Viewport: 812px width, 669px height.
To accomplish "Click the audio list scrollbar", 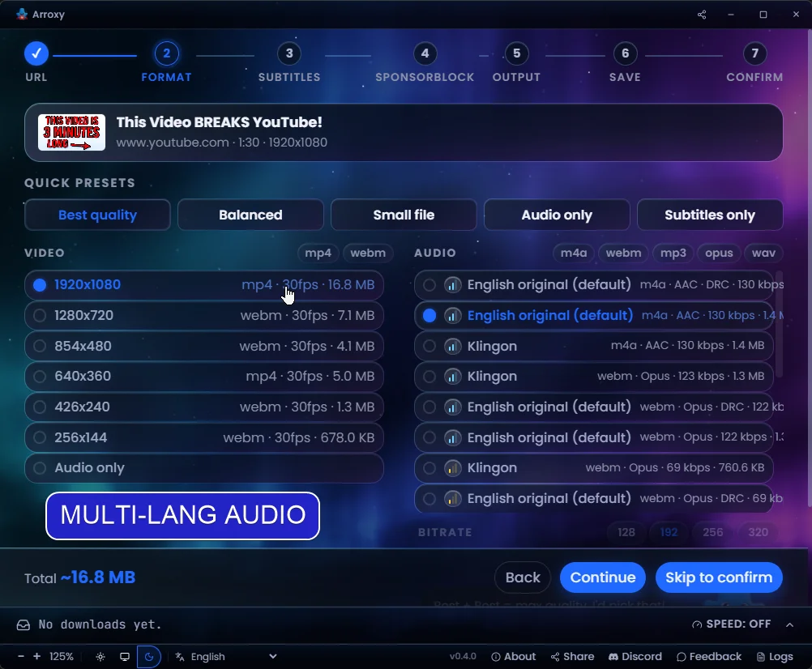I will click(x=780, y=325).
